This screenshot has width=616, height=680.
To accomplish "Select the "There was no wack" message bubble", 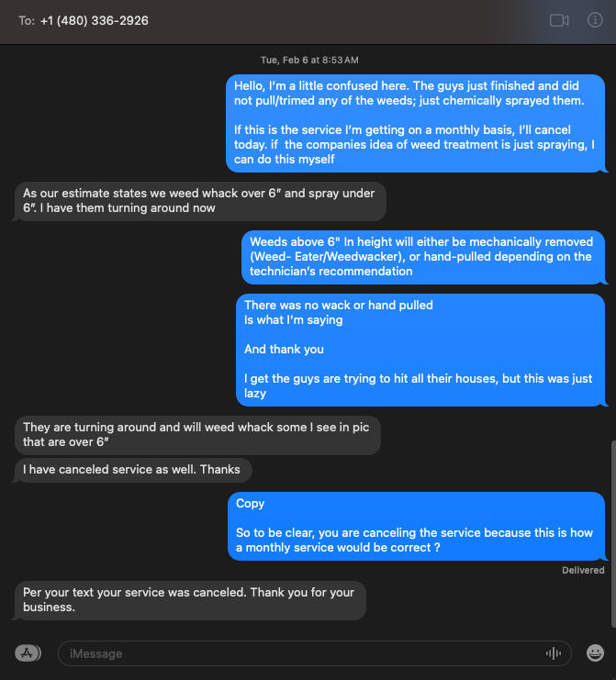I will pyautogui.click(x=420, y=349).
